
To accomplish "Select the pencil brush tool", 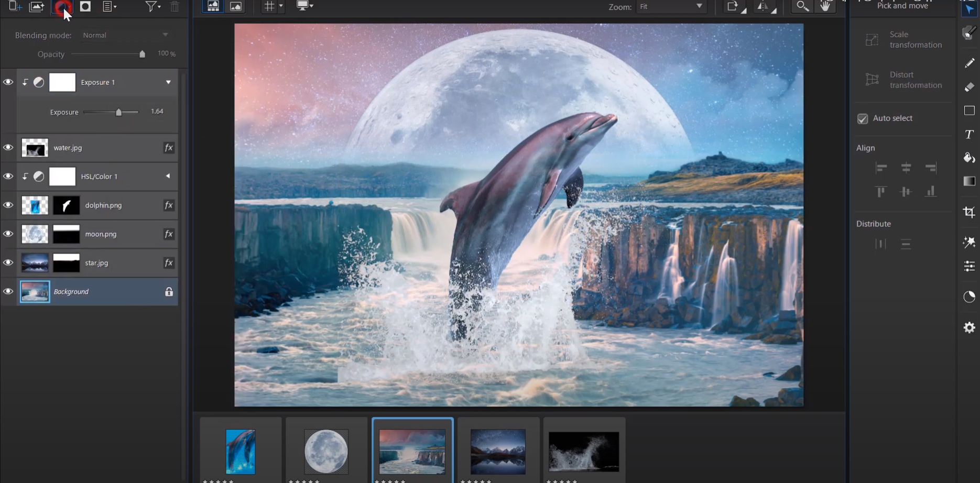I will pos(970,63).
